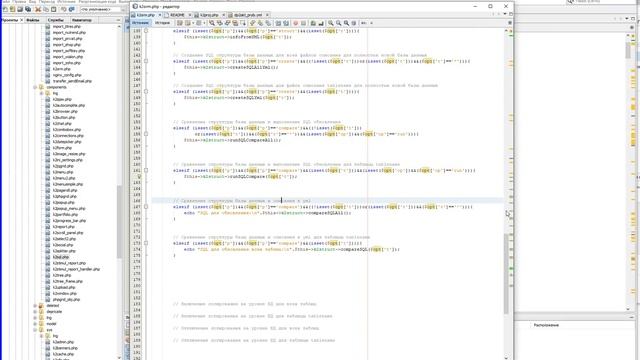Click the Copy toolbar icon

46,9
